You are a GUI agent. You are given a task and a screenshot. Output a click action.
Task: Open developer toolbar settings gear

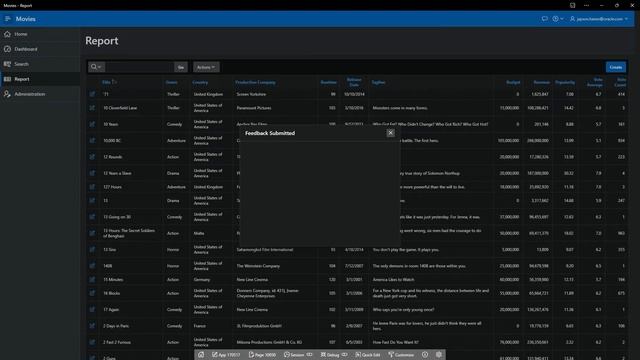(x=439, y=355)
